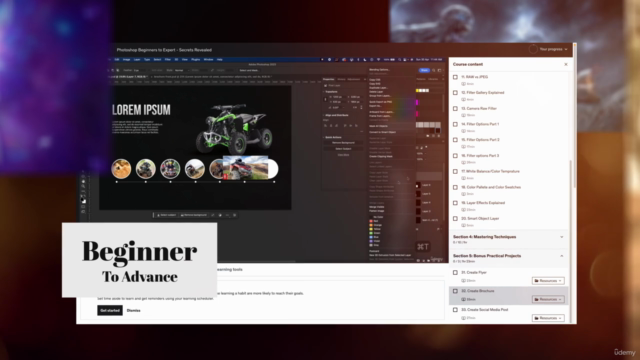
Task: Tick the 33. Create Social Media Post checkbox
Action: click(455, 310)
